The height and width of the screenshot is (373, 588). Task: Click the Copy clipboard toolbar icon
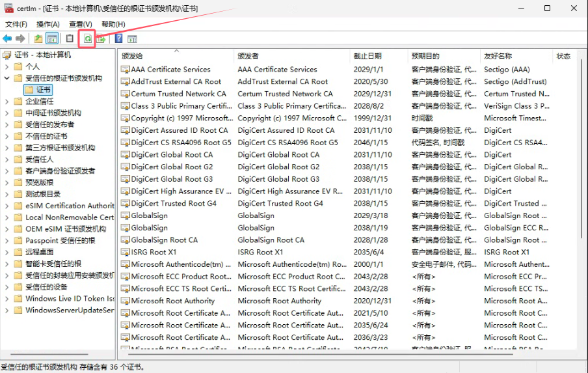[70, 39]
